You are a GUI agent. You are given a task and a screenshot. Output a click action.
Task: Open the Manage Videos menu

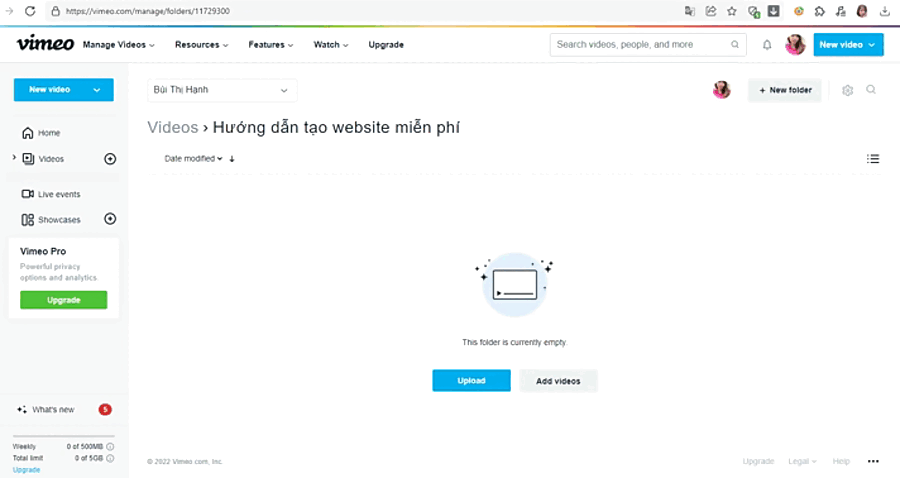119,45
